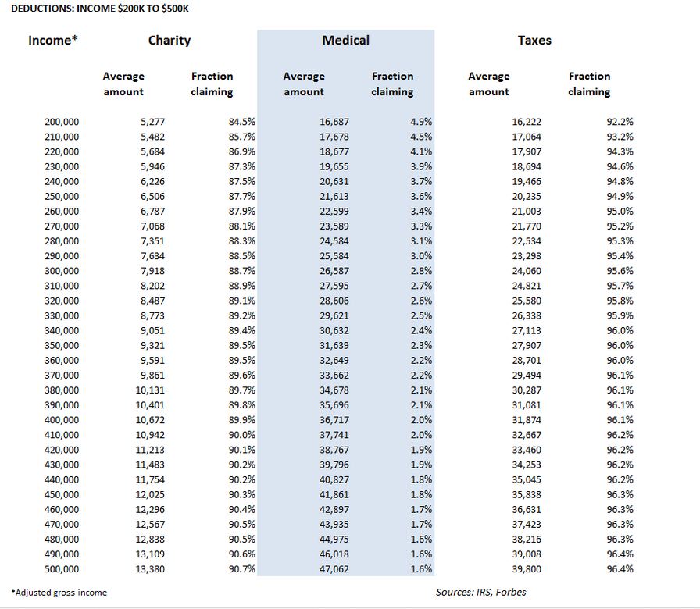
Task: Select the 200,000 income row label
Action: tap(62, 122)
